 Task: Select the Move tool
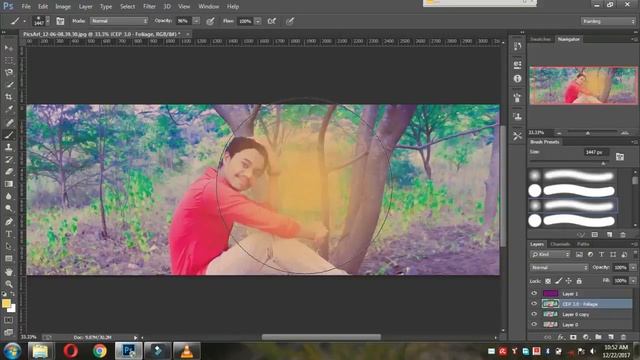(9, 48)
